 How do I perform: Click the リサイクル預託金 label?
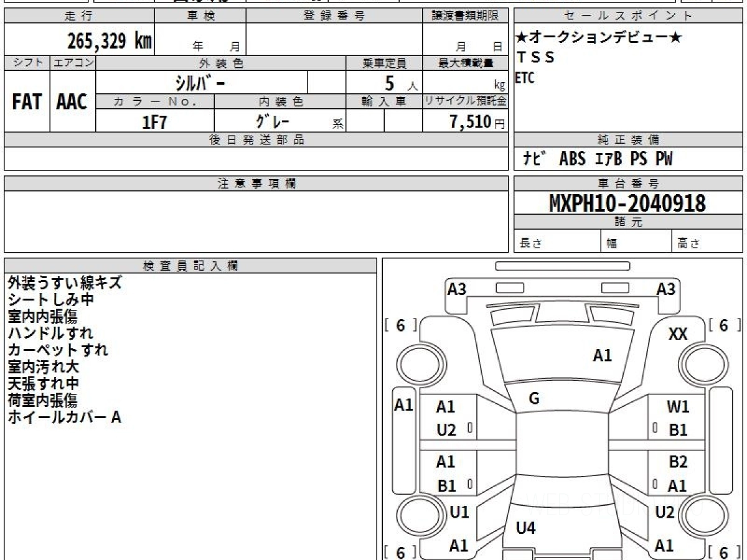[x=465, y=101]
